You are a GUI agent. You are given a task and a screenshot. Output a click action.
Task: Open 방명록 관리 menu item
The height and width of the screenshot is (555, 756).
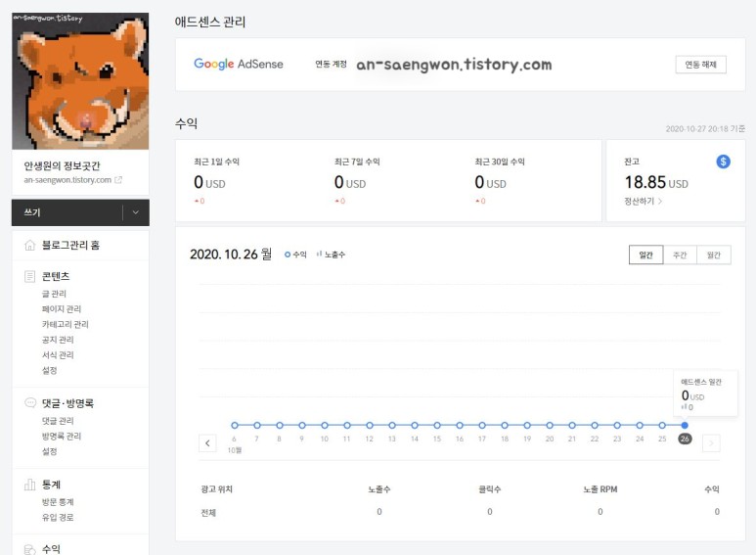tap(62, 437)
